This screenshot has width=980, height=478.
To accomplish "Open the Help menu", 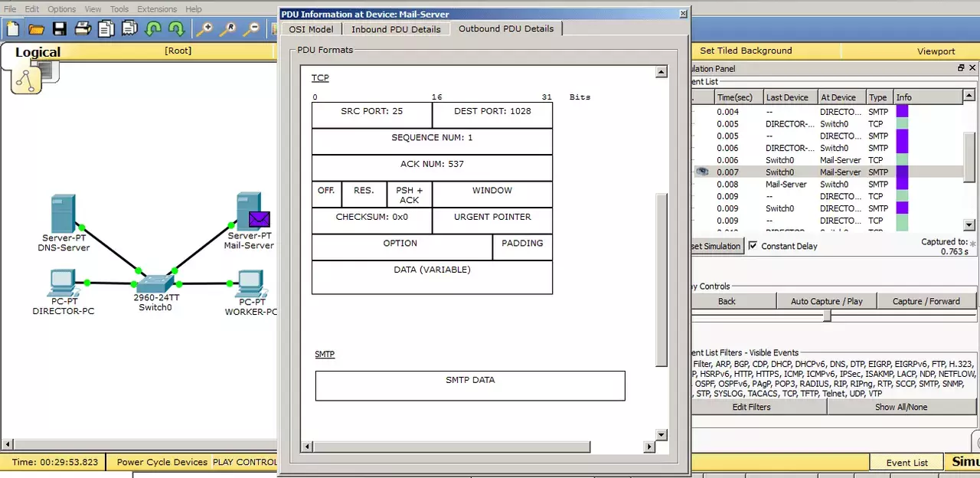I will point(194,9).
